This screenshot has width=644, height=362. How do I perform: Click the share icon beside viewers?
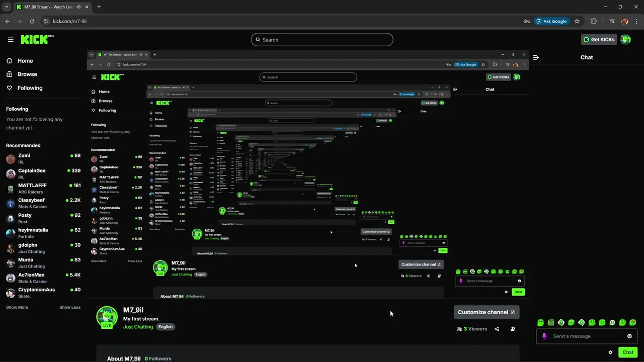[x=497, y=329]
